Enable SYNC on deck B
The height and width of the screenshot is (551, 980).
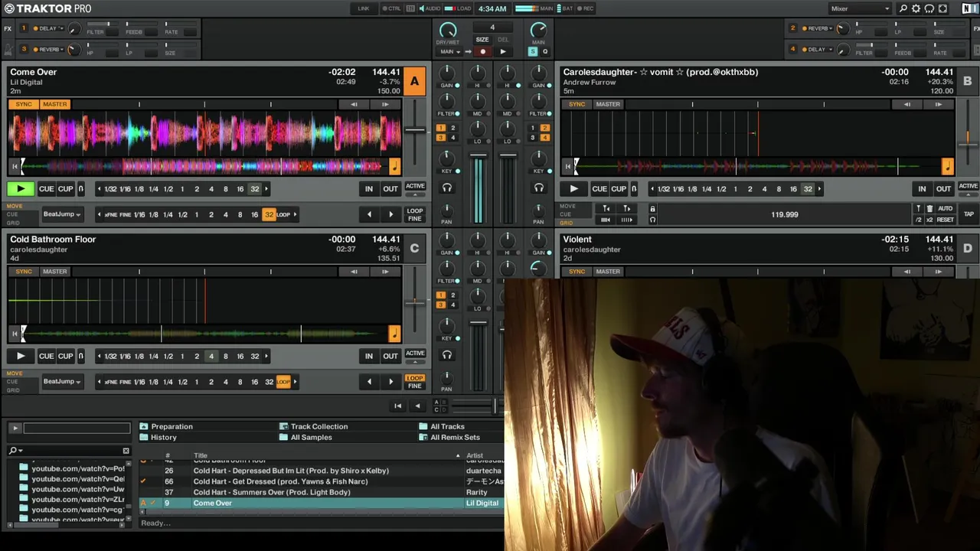(577, 104)
